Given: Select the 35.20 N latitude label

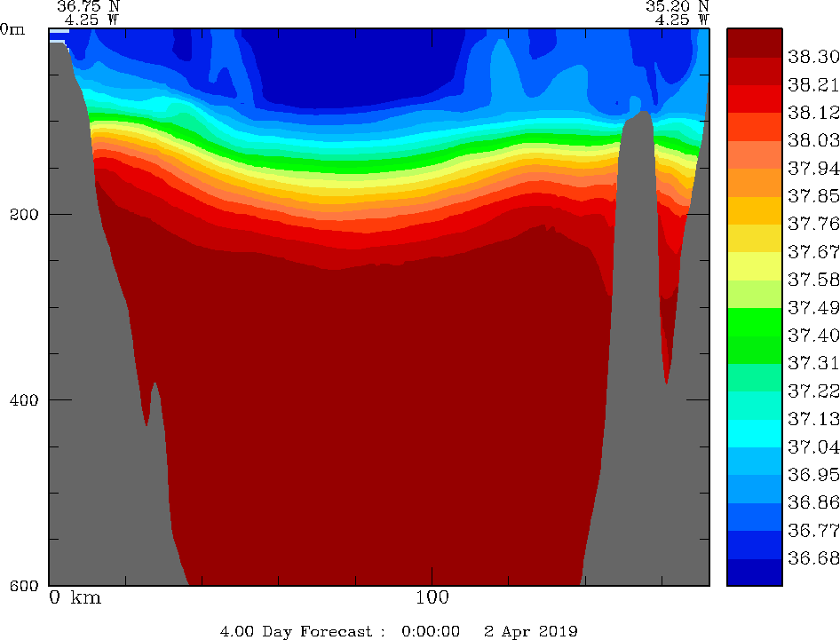Looking at the screenshot, I should [678, 6].
